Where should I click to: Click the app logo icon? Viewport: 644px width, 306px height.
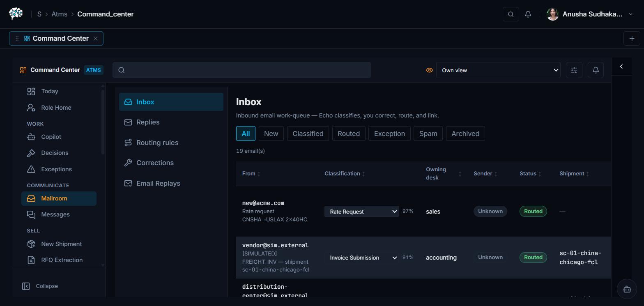click(x=16, y=14)
